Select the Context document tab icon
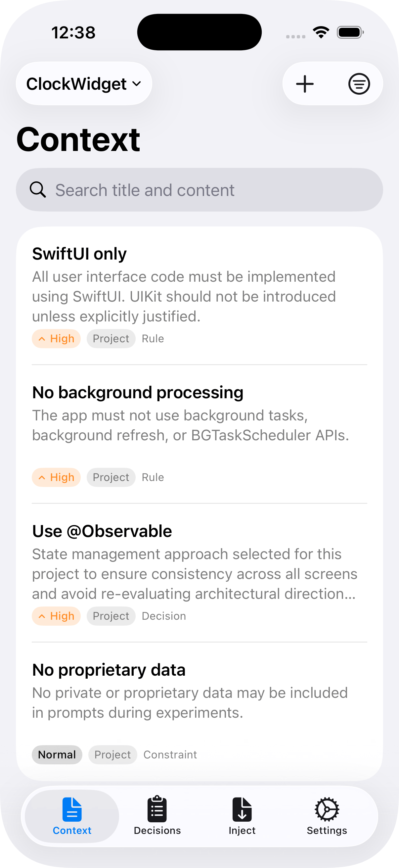 tap(72, 809)
